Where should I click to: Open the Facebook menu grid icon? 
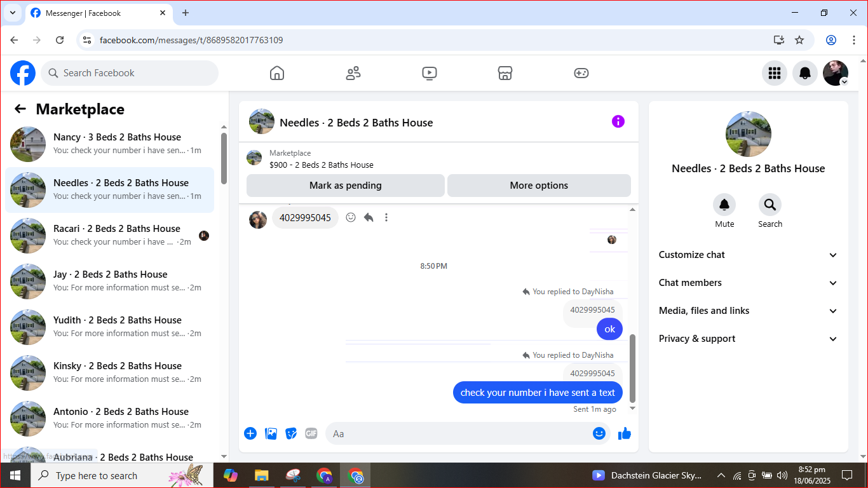[775, 73]
